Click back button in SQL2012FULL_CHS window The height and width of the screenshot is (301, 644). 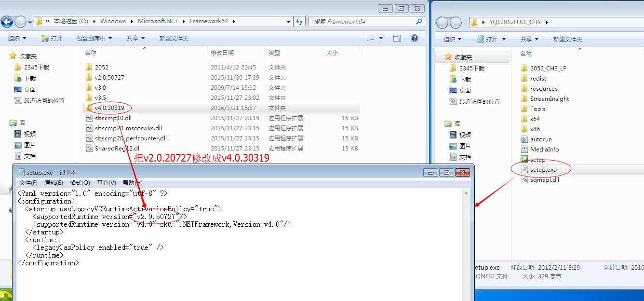(x=442, y=23)
